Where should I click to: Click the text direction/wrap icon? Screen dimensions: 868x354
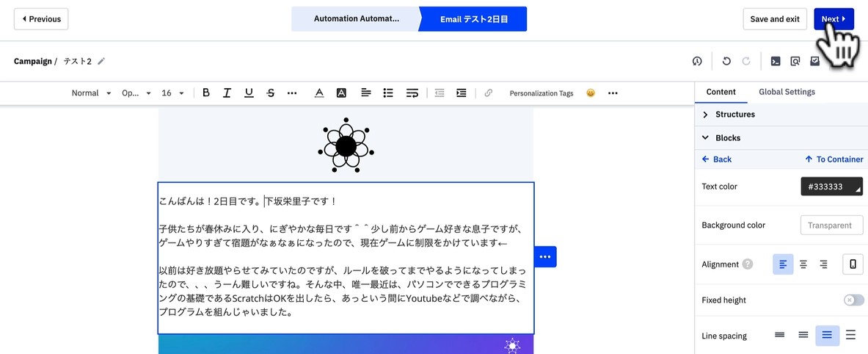click(412, 93)
